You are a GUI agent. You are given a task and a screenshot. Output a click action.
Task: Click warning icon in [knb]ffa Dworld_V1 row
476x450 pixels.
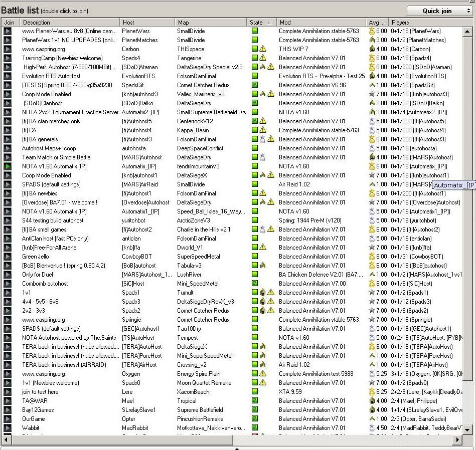tap(263, 247)
